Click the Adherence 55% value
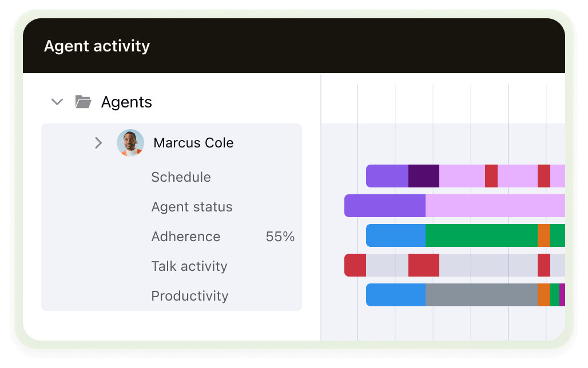 280,236
